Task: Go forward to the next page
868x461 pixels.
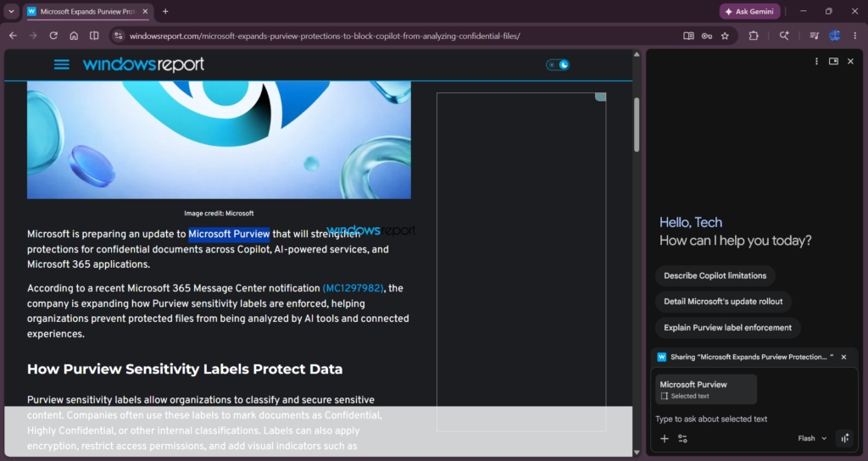Action: (x=33, y=36)
